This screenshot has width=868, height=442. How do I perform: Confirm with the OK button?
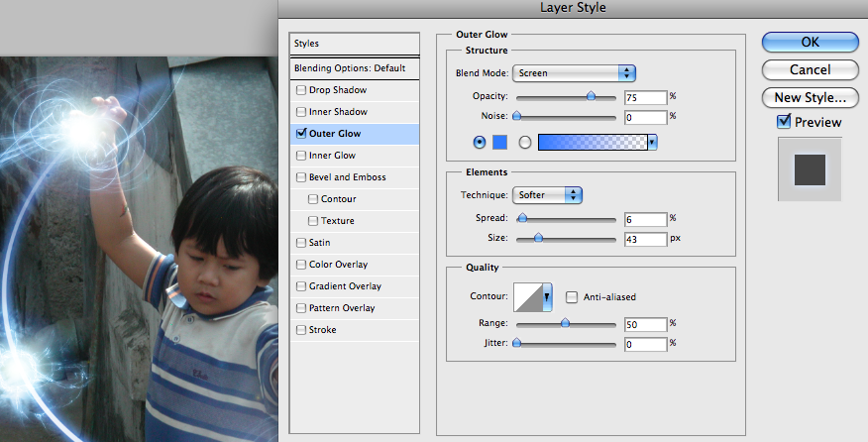(810, 42)
